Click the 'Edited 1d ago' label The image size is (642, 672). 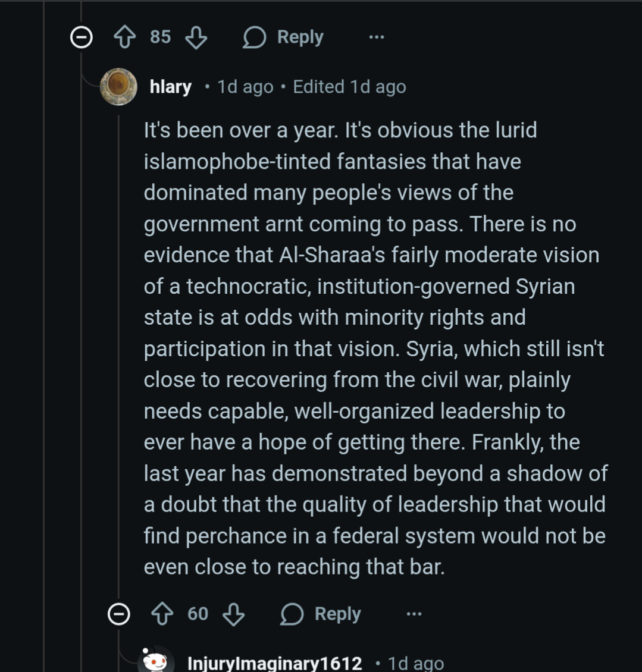point(349,87)
